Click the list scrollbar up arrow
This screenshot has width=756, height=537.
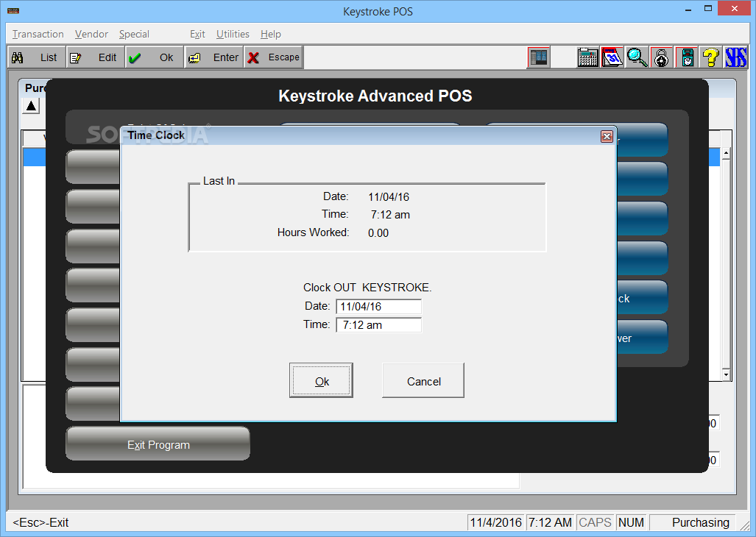point(726,154)
